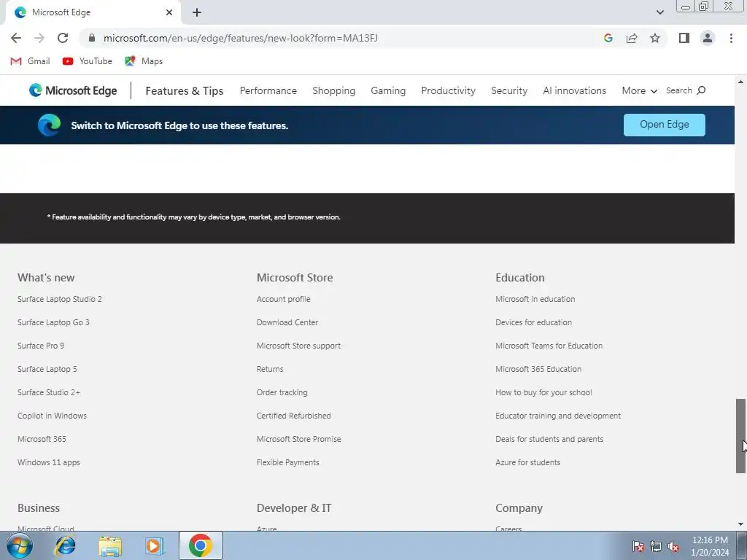747x560 pixels.
Task: Share this page via share icon
Action: tap(632, 38)
